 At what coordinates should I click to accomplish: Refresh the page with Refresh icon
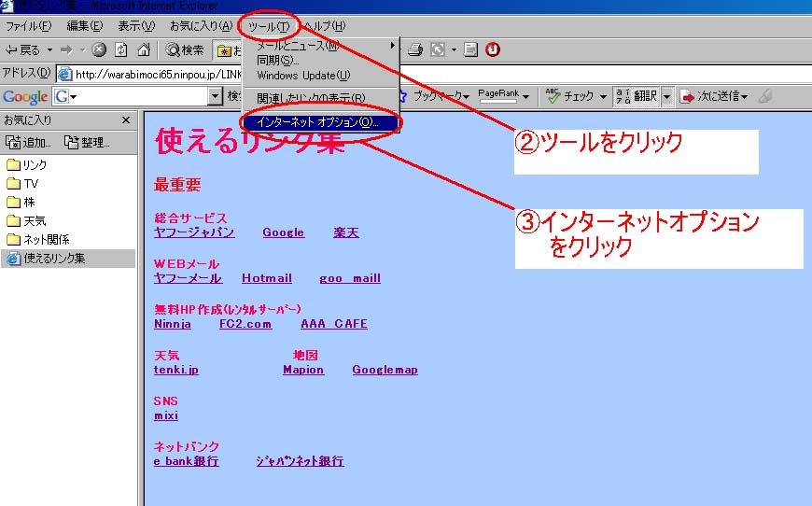[x=121, y=49]
